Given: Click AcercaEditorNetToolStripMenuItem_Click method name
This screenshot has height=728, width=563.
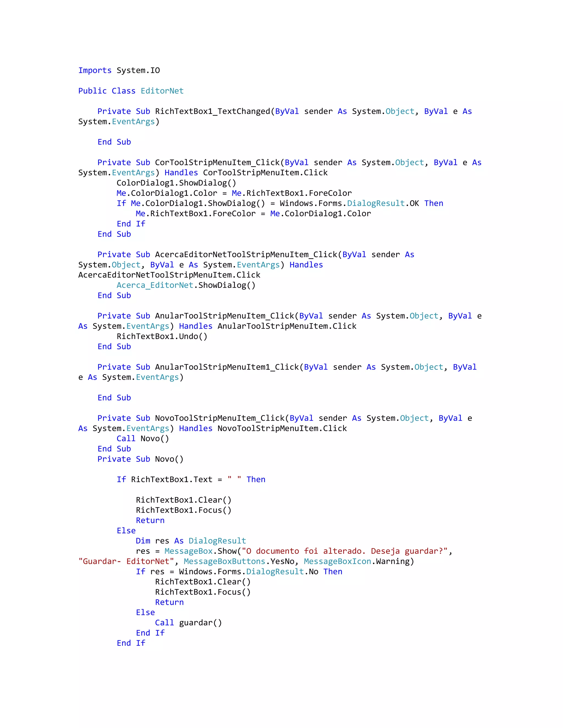Looking at the screenshot, I should click(246, 255).
